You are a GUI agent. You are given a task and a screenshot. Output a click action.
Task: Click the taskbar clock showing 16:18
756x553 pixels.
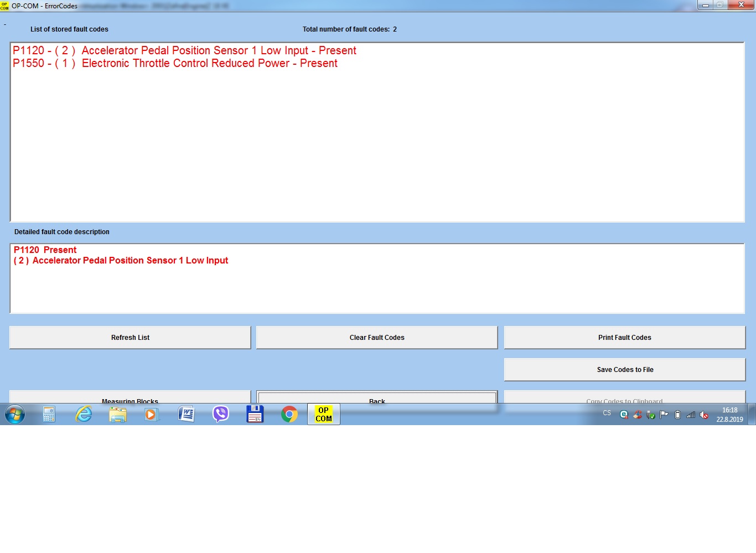click(729, 415)
